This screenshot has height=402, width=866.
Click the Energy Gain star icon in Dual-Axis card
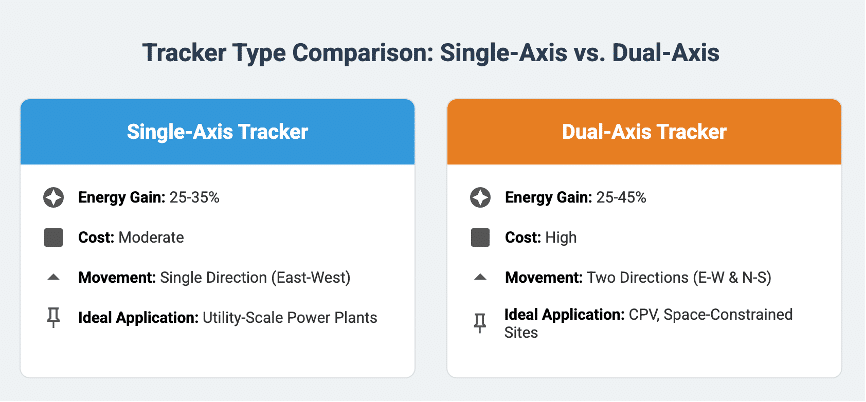coord(480,198)
